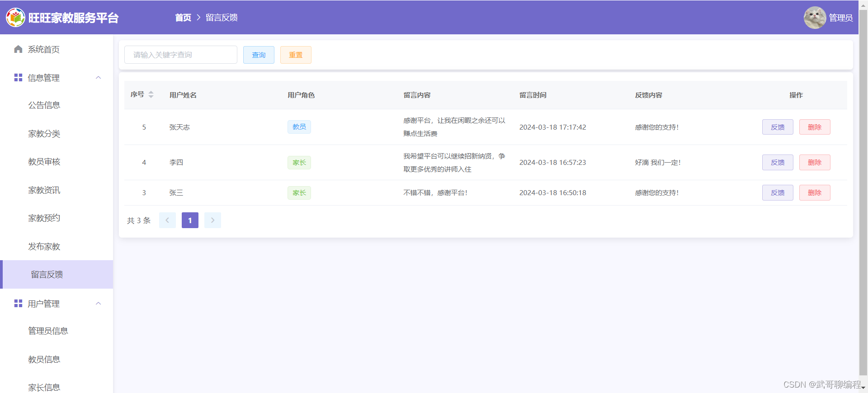868x393 pixels.
Task: Click the 用户角色 column header
Action: [301, 95]
